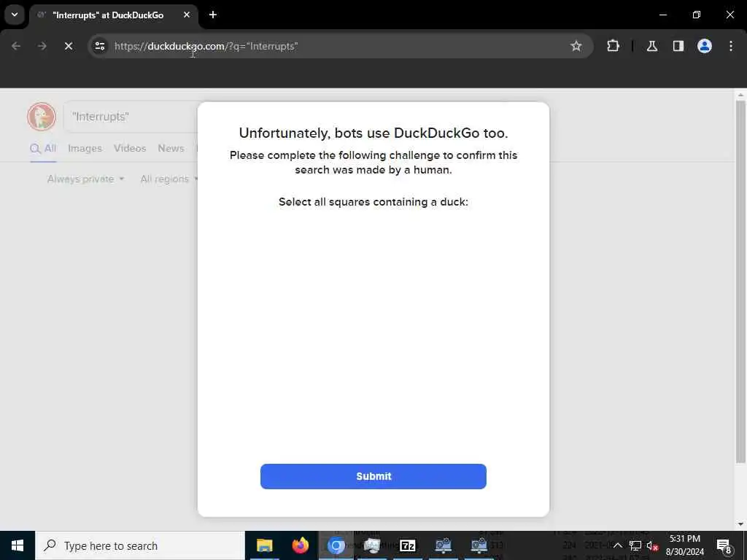The width and height of the screenshot is (747, 560).
Task: Switch to Chrome taskbar icon
Action: click(336, 545)
